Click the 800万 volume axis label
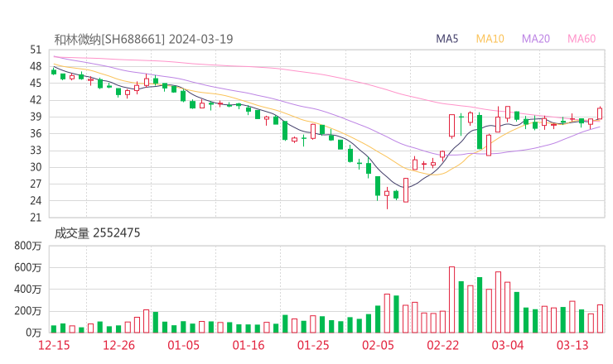Screen dimensions: 613x364 click(28, 246)
